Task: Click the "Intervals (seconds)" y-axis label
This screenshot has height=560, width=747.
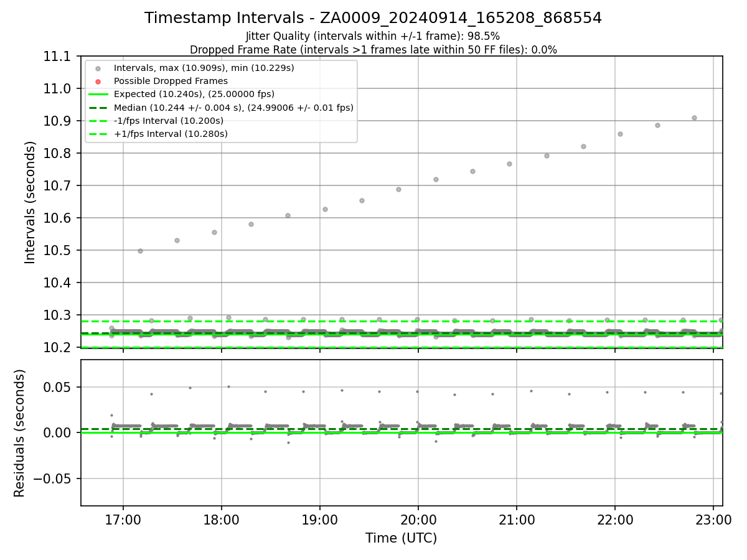Action: pos(31,202)
